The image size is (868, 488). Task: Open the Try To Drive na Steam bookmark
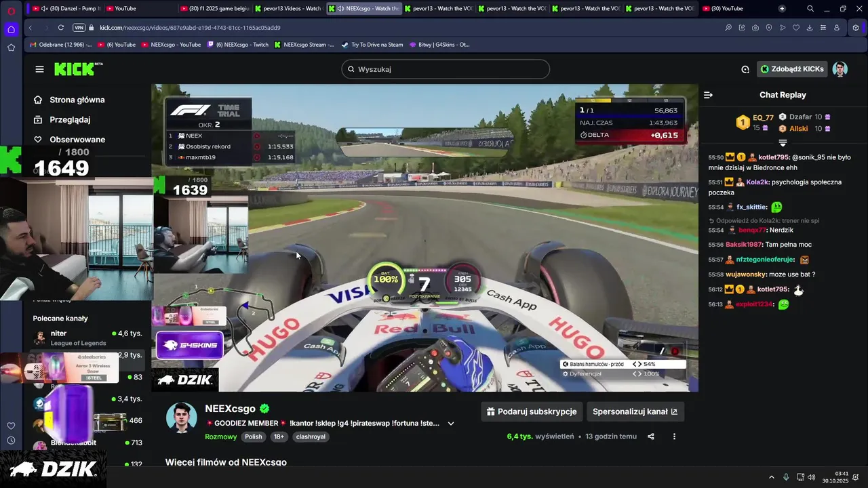(372, 45)
